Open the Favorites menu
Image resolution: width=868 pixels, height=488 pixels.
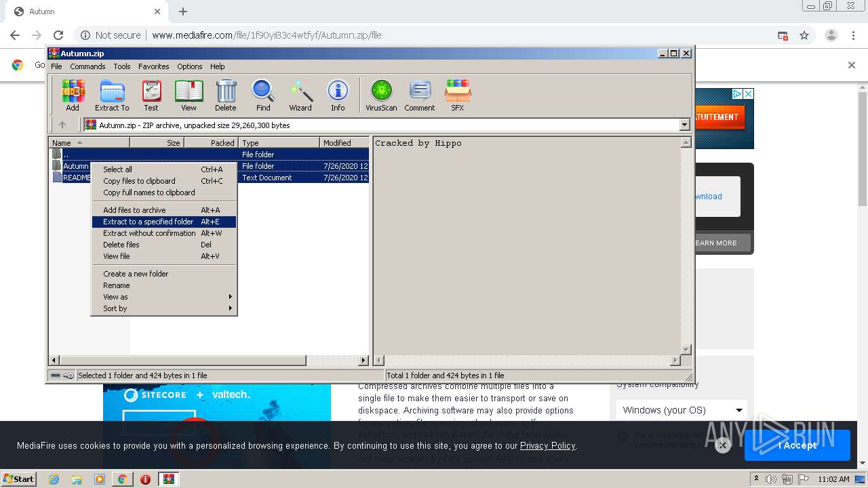(154, 66)
